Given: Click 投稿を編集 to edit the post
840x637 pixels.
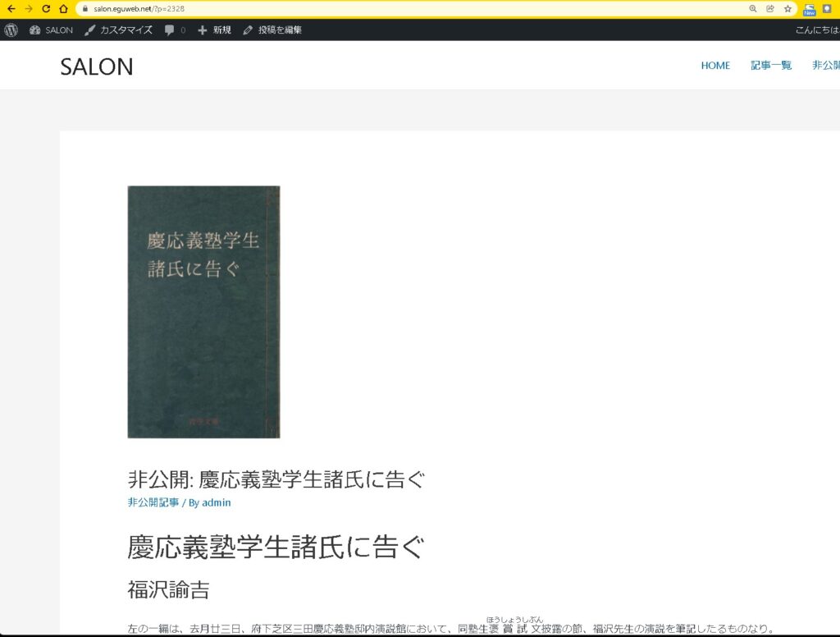Looking at the screenshot, I should 272,30.
